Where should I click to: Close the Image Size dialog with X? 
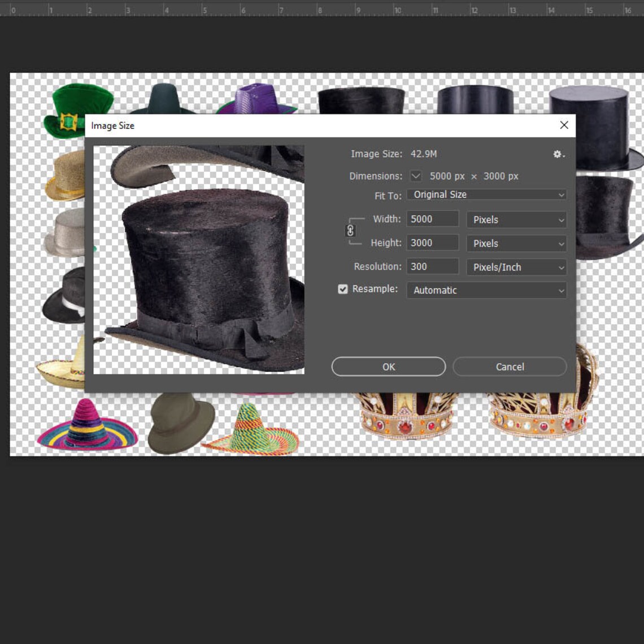(564, 125)
